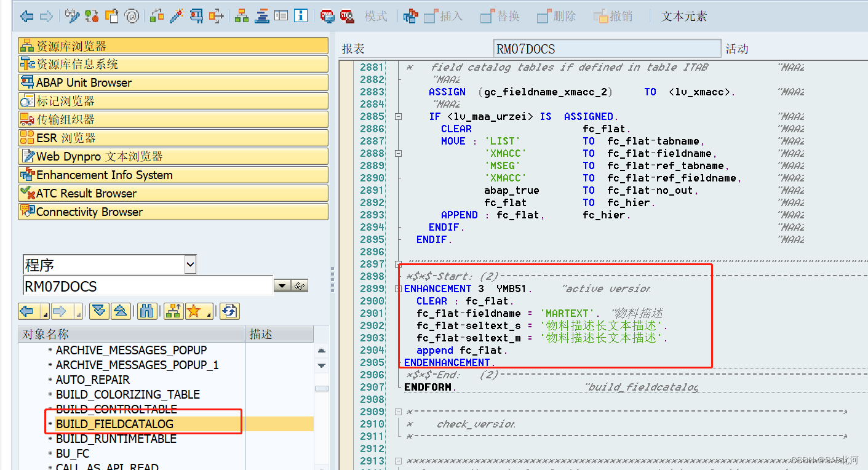Select BUILD_FIELDCATALOG in the object tree
Viewport: 868px width, 470px height.
pyautogui.click(x=114, y=424)
